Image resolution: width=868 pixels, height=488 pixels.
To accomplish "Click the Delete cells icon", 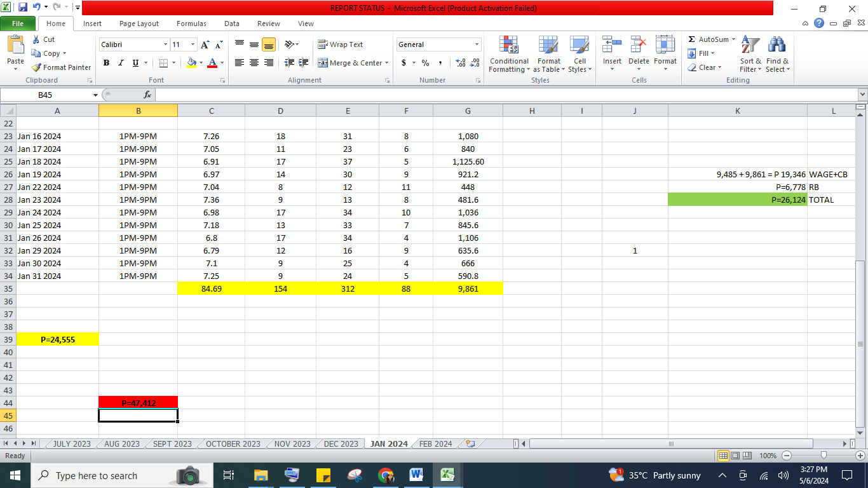I will click(x=639, y=46).
